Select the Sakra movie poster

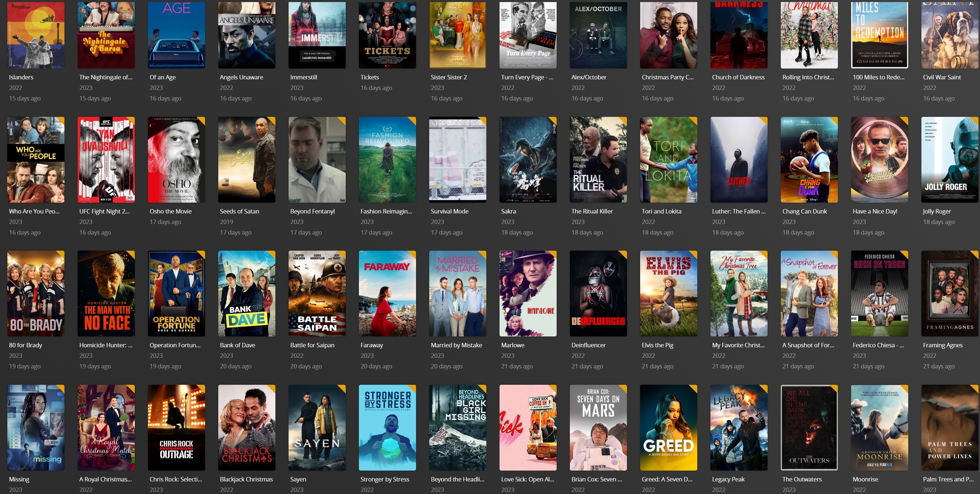click(528, 160)
